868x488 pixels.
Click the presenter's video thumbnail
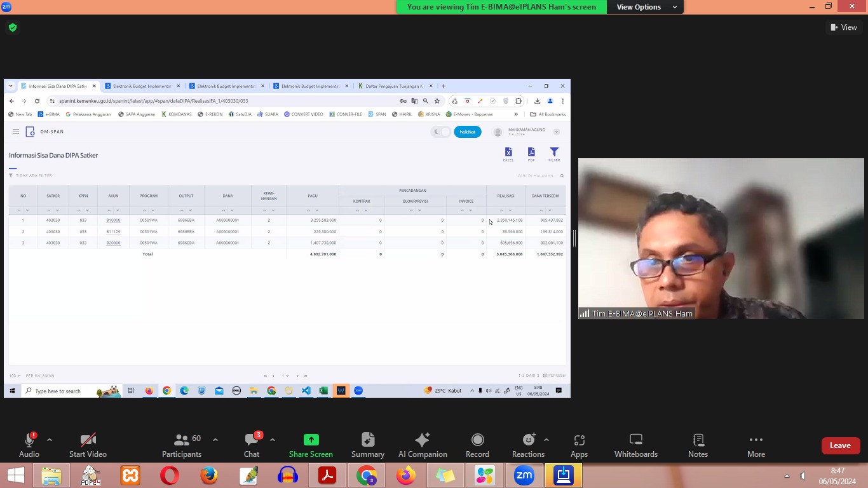pos(721,238)
